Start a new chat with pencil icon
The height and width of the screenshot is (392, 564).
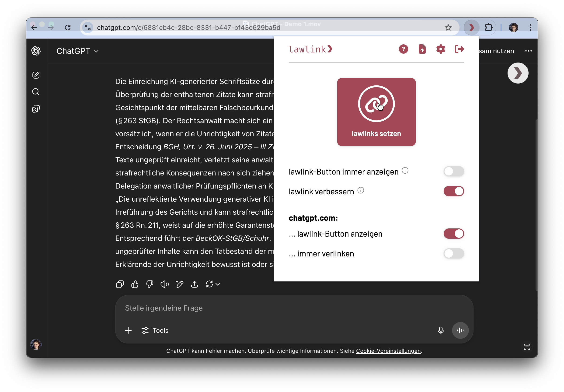[x=36, y=75]
